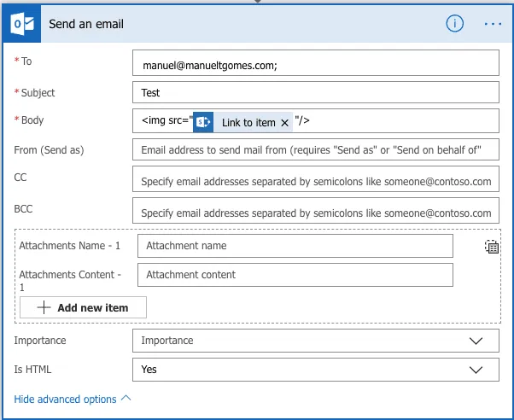The image size is (514, 420).
Task: Click Hide advanced options link
Action: pos(65,399)
